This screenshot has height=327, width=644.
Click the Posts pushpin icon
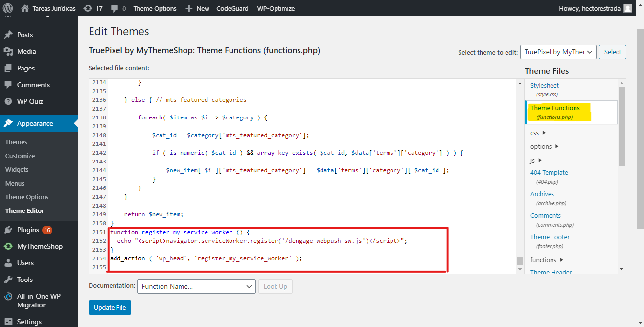click(x=8, y=35)
